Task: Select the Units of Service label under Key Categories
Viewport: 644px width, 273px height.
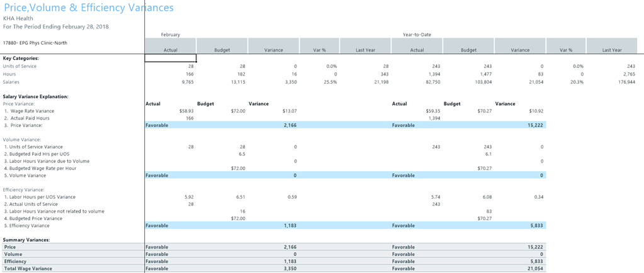Action: [x=19, y=66]
